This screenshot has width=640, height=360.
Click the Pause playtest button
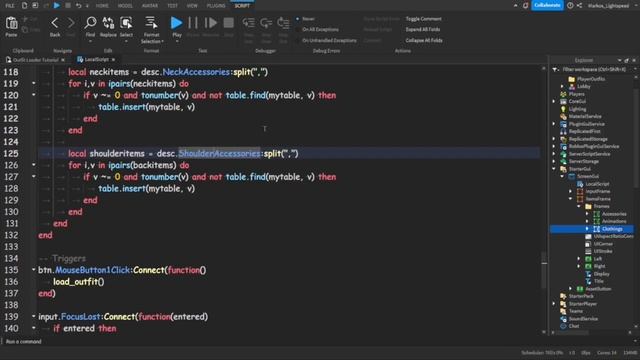pos(193,23)
